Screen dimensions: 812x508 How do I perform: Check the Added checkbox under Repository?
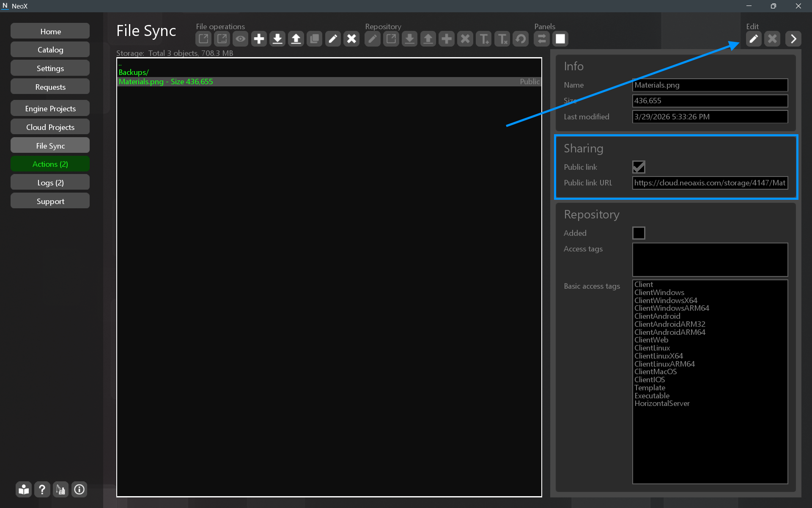point(639,233)
